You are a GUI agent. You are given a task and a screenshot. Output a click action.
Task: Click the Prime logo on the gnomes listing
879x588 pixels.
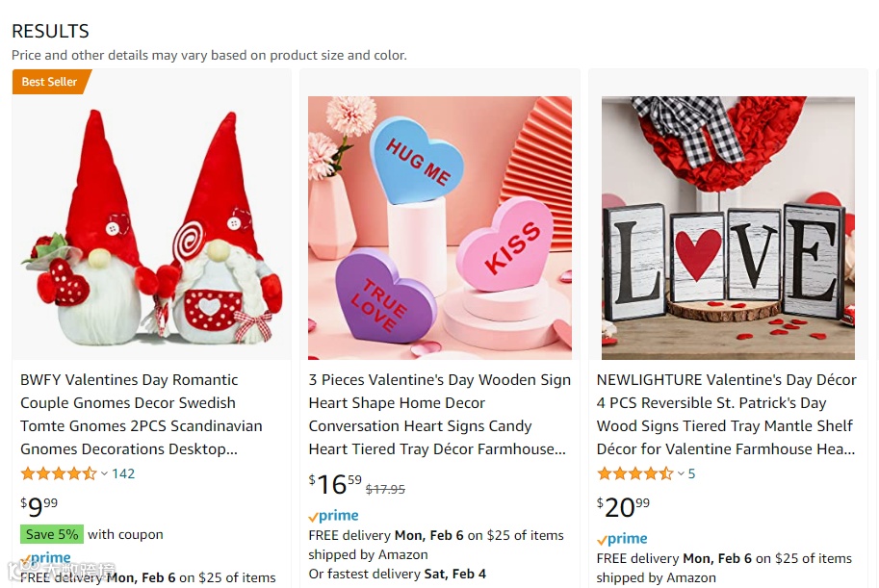coord(46,558)
